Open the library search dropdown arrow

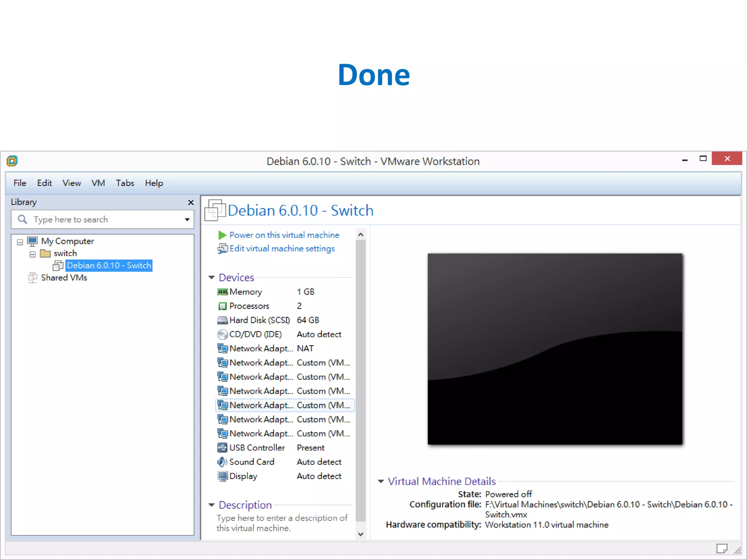click(x=187, y=219)
